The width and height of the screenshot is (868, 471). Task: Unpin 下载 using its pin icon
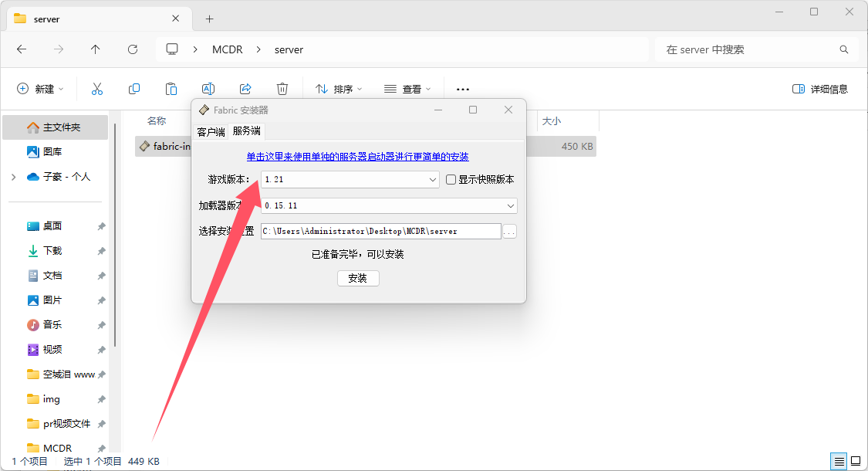pyautogui.click(x=101, y=251)
